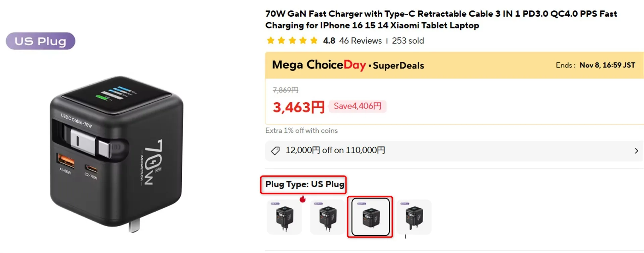
Task: Expand the coupon offer chevron arrow
Action: [636, 151]
